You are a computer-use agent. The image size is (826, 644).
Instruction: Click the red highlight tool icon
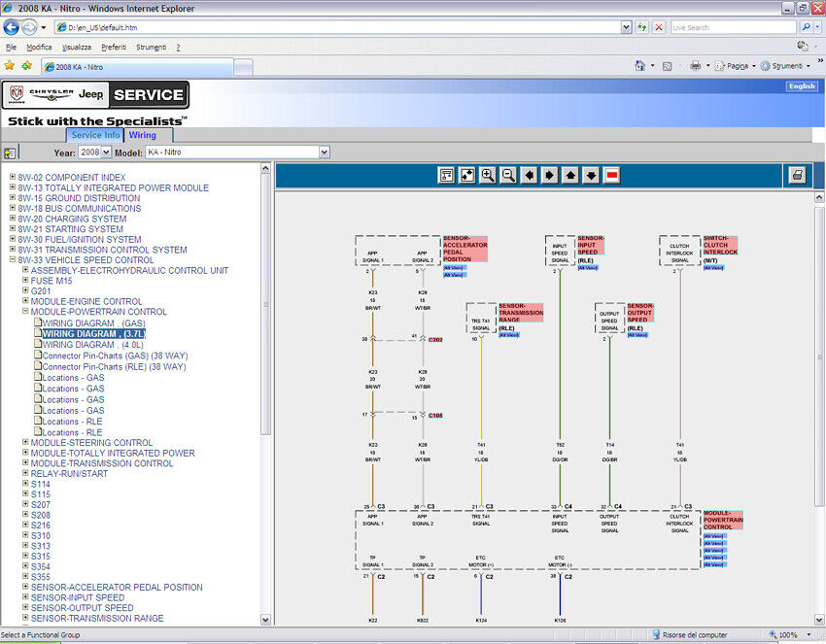(x=611, y=175)
